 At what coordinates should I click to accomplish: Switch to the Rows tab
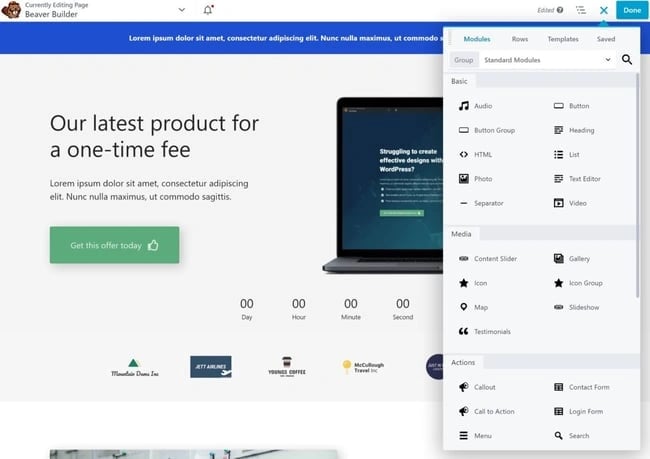tap(520, 39)
